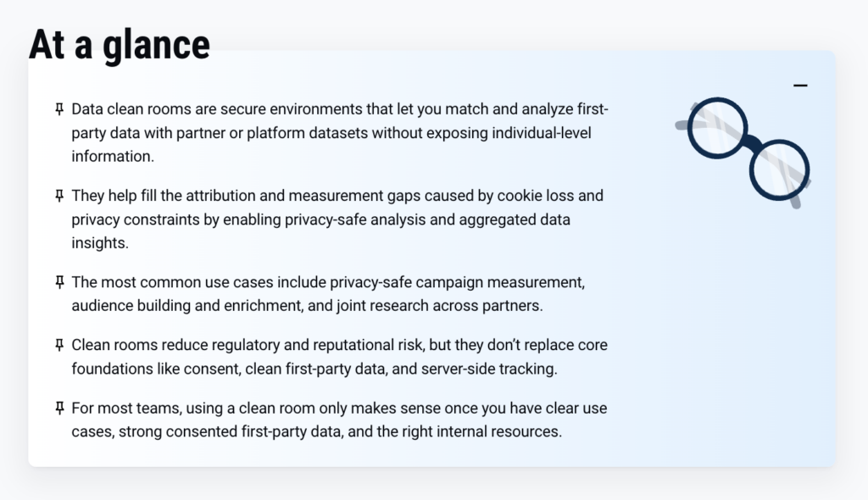Click the pin icon beside 'They help fill'
The width and height of the screenshot is (868, 500).
coord(58,196)
